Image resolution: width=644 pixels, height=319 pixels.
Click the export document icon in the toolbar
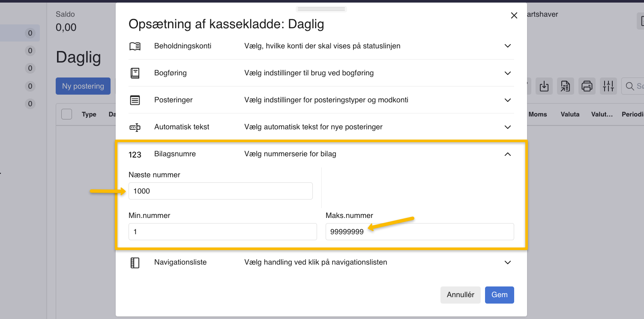[x=565, y=86]
